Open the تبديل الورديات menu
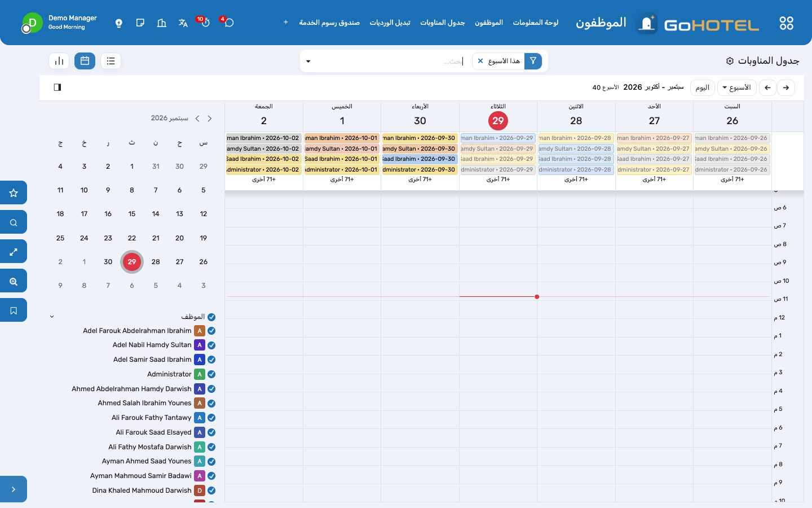The width and height of the screenshot is (812, 508). [x=390, y=23]
